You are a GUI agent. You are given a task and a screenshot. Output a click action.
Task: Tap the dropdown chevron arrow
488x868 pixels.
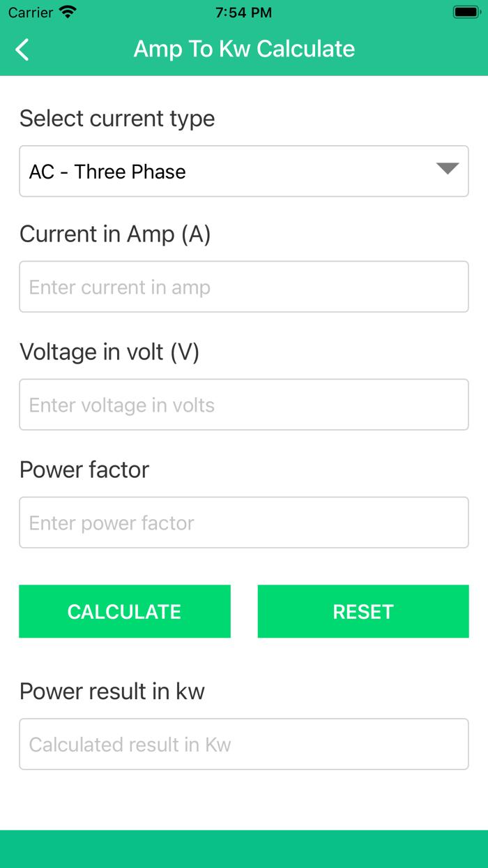pos(448,169)
